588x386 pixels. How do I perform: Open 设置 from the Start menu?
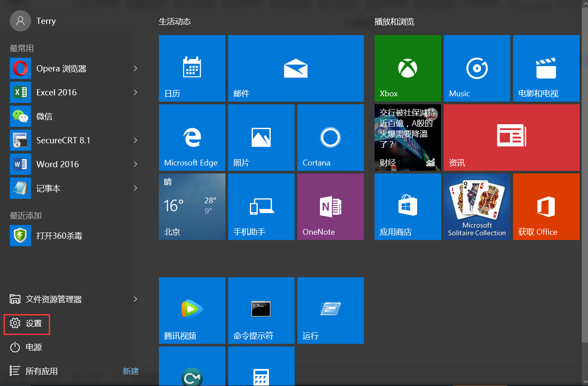(27, 323)
